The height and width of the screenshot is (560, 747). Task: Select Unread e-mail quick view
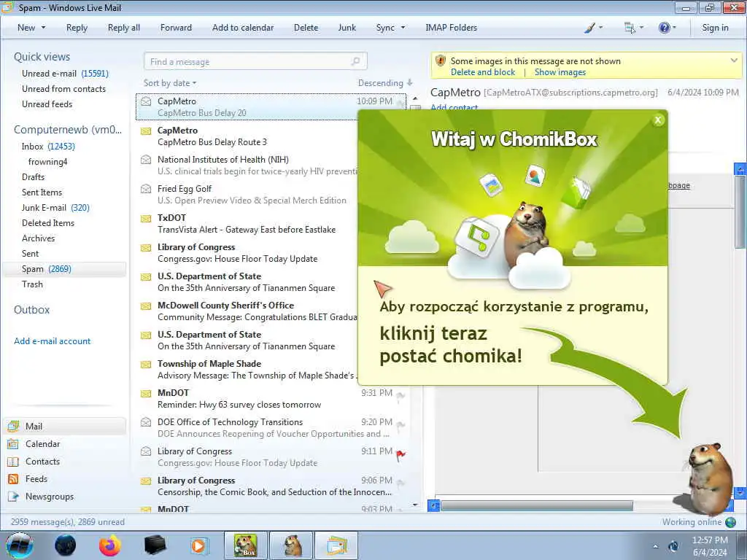click(65, 74)
